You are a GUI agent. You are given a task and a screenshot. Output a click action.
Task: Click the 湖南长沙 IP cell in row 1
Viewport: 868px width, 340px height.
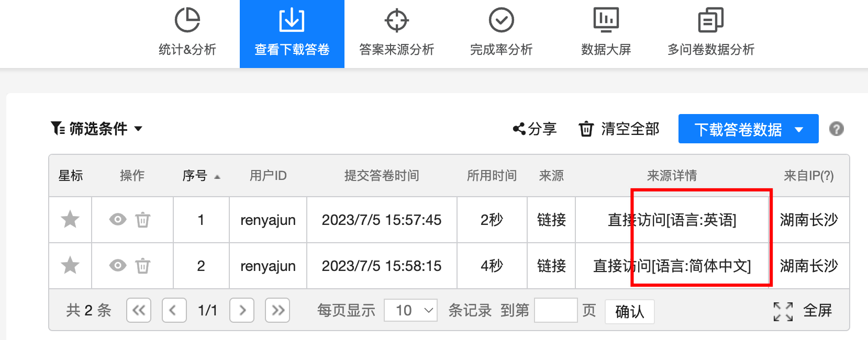point(809,220)
